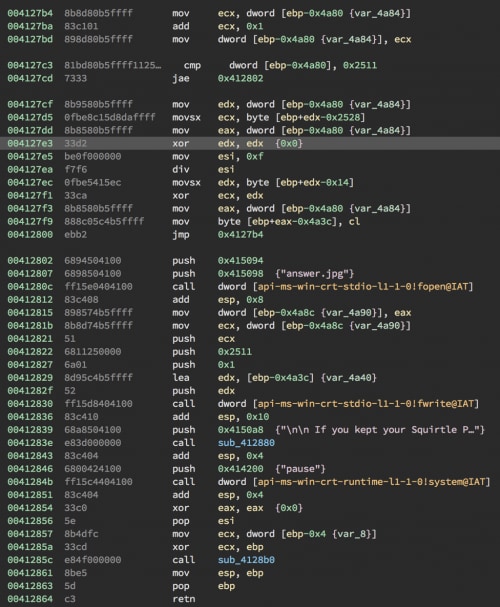Click movsx mnemonic at 004127ec
Image resolution: width=500 pixels, height=607 pixels.
[187, 182]
